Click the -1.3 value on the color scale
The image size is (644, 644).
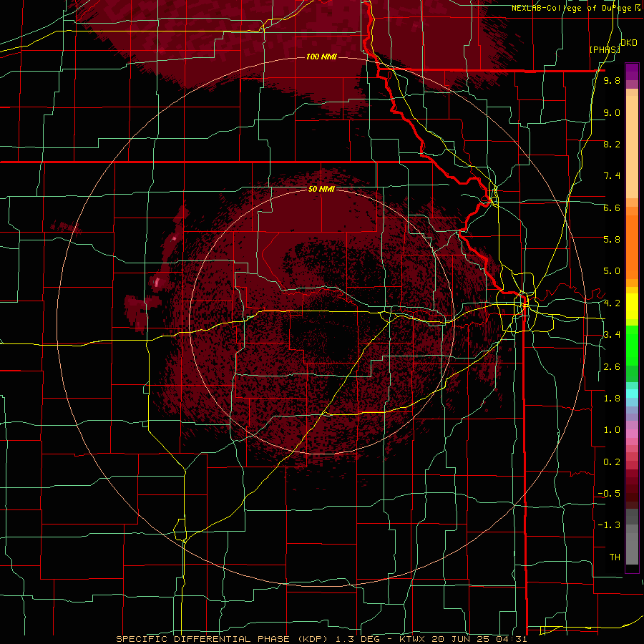(x=610, y=525)
